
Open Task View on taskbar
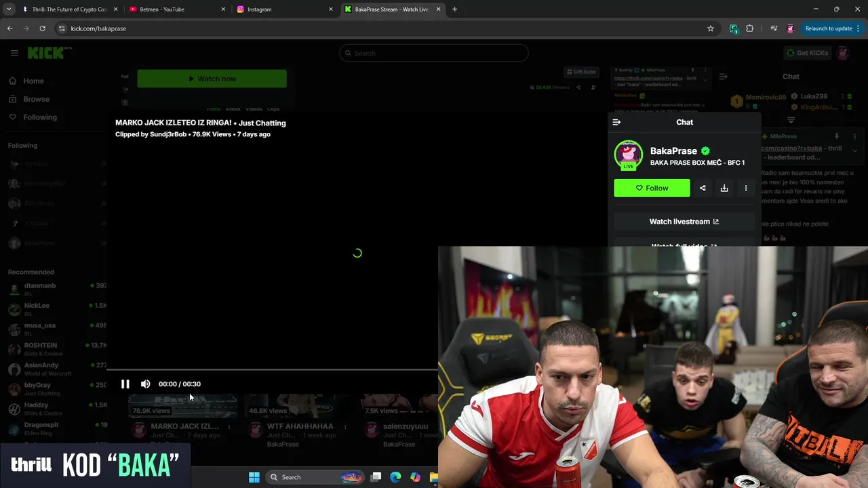(376, 477)
